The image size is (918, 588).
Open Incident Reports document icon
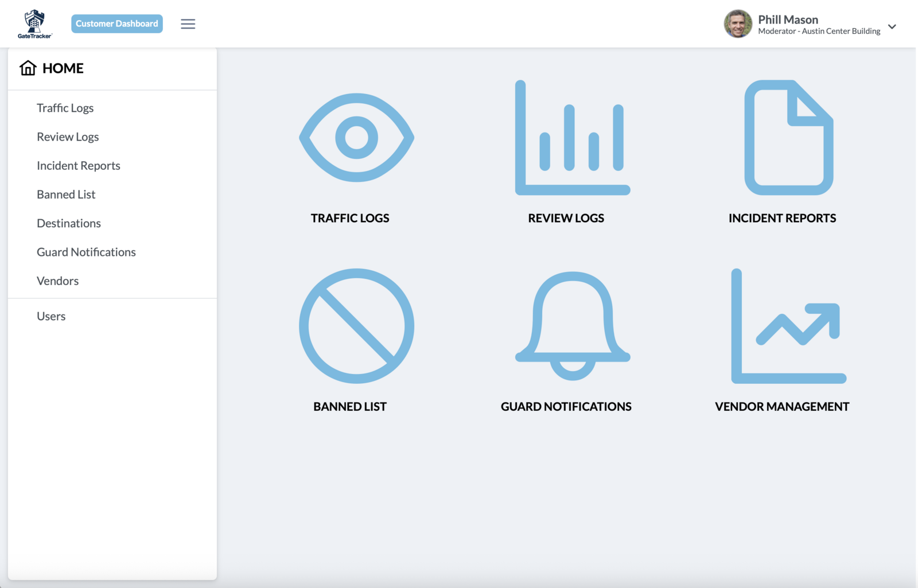pos(789,138)
